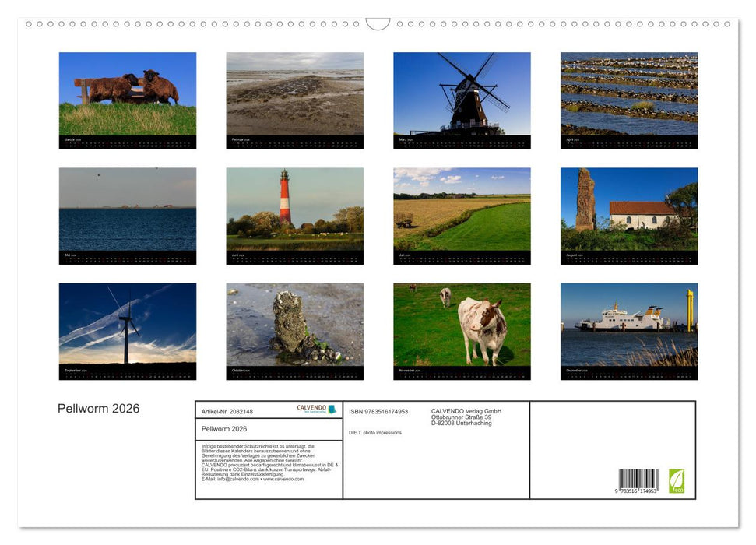
Task: Click the ISBN 9783516174953 text
Action: coord(378,411)
